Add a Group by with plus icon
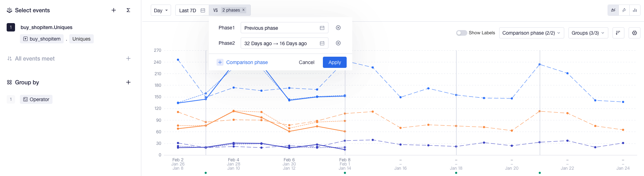 [128, 82]
